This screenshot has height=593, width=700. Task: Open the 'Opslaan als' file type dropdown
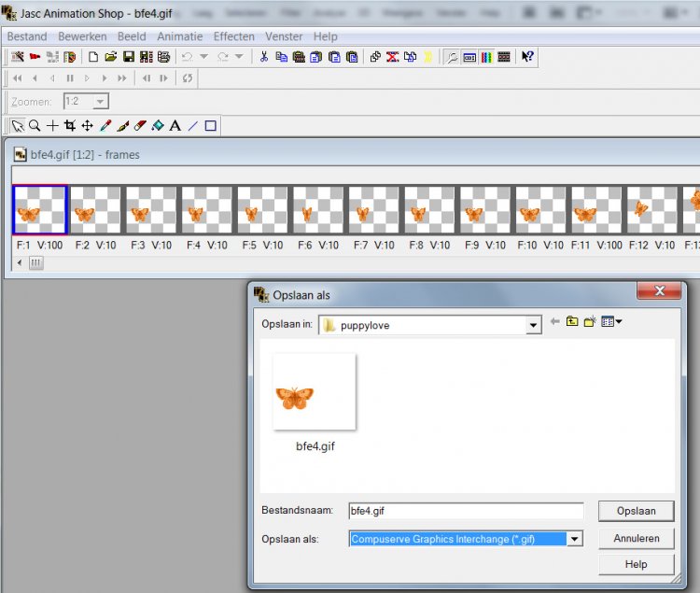coord(575,539)
